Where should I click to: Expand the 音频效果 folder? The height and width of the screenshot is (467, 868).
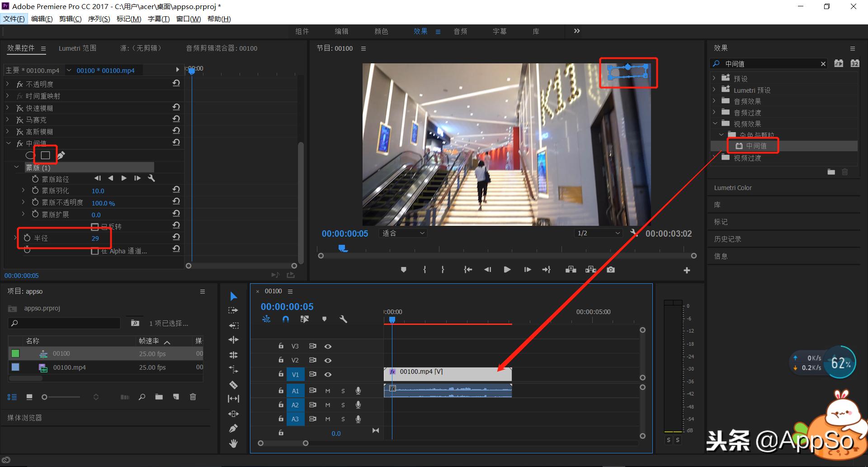click(x=715, y=101)
